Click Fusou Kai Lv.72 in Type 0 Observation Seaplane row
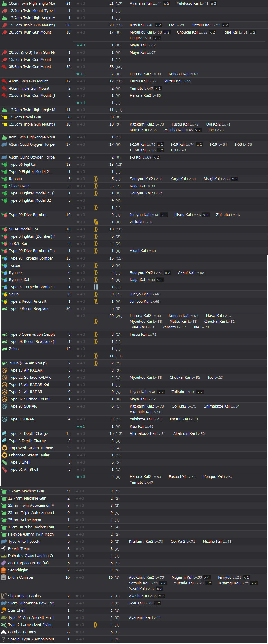268x644 pixels. [143, 334]
